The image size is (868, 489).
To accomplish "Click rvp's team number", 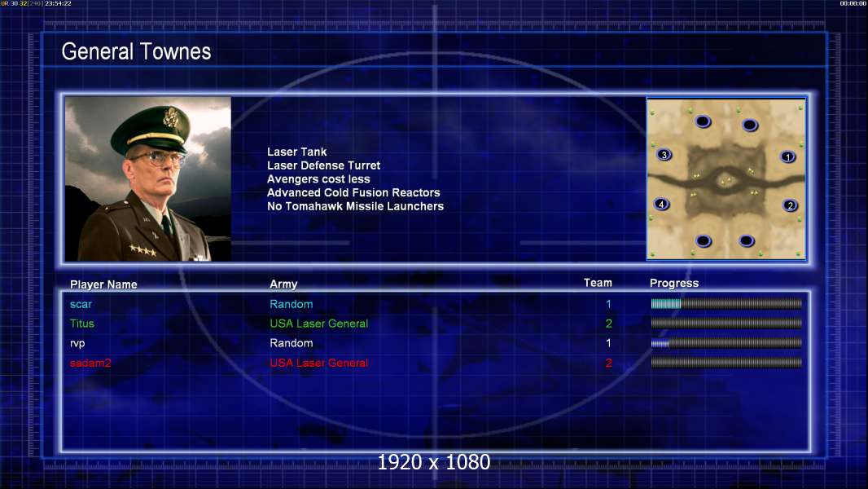I will pyautogui.click(x=608, y=343).
